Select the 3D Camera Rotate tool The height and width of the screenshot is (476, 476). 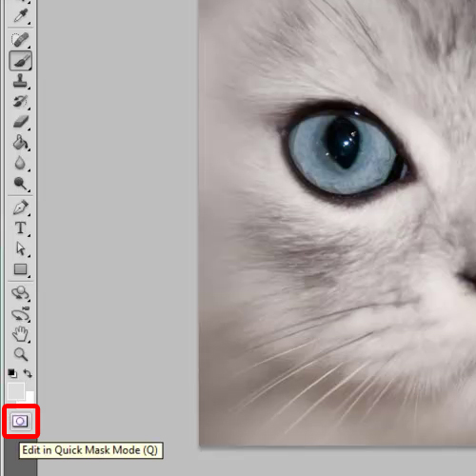tap(21, 314)
